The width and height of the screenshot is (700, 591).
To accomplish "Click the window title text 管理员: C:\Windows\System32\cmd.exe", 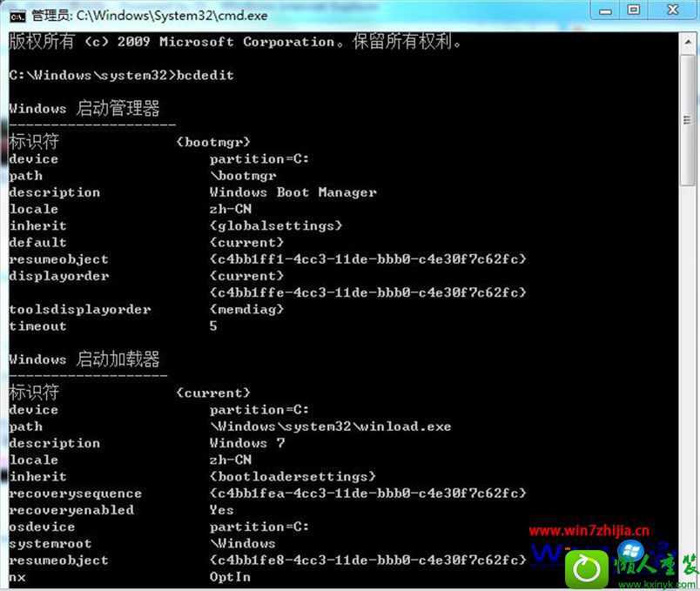I will coord(150,16).
